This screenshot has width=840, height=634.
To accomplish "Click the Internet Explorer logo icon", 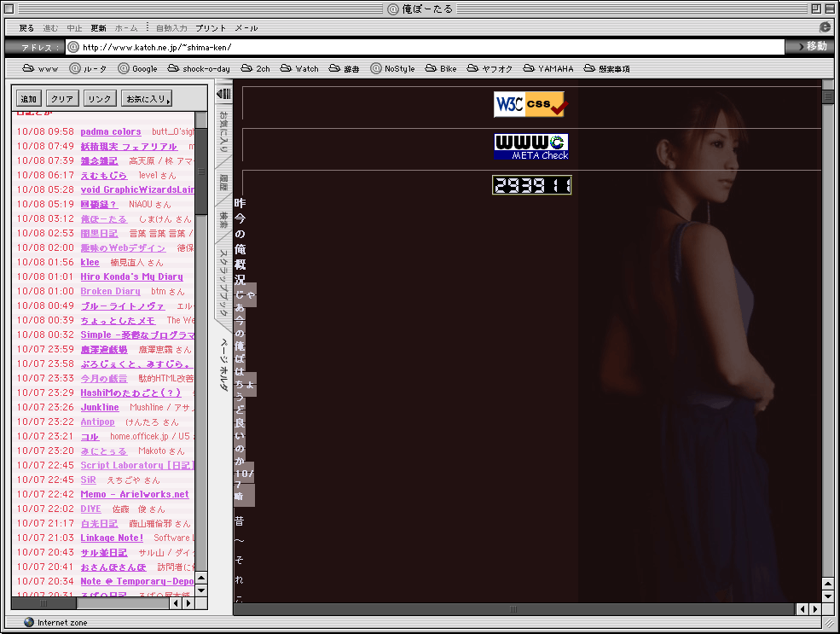I will tap(825, 27).
